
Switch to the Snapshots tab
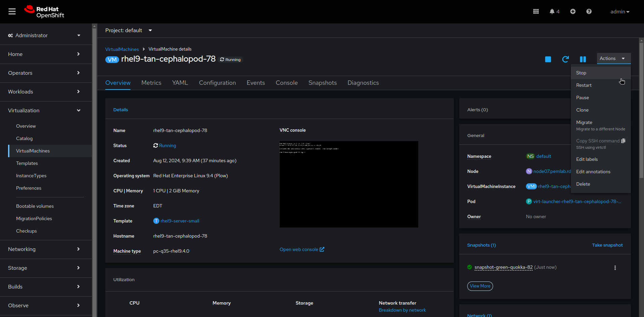pos(322,83)
